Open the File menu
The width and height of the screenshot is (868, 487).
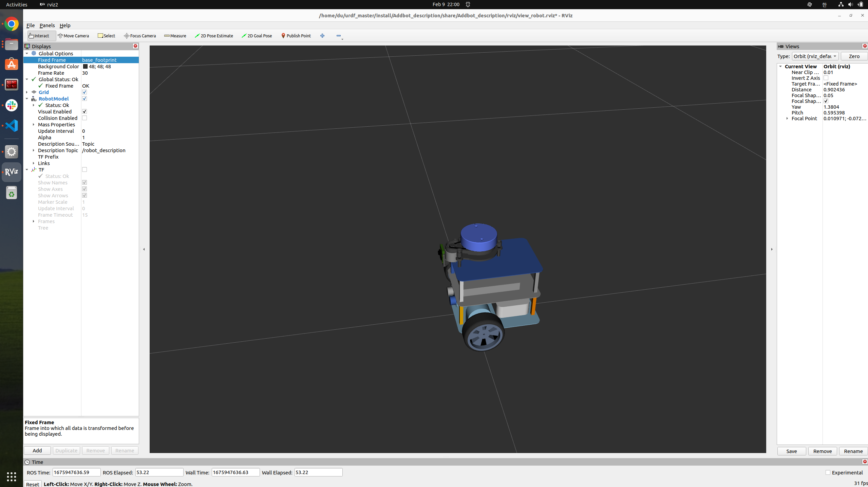(x=31, y=25)
